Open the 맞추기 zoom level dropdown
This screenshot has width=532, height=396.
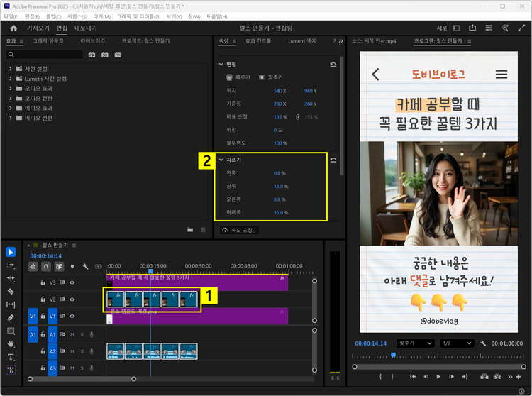pos(415,343)
